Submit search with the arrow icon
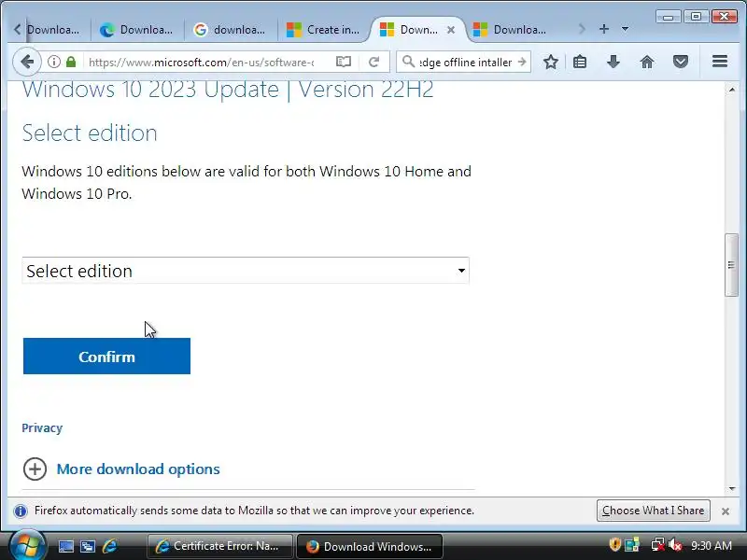The image size is (747, 560). pos(522,62)
